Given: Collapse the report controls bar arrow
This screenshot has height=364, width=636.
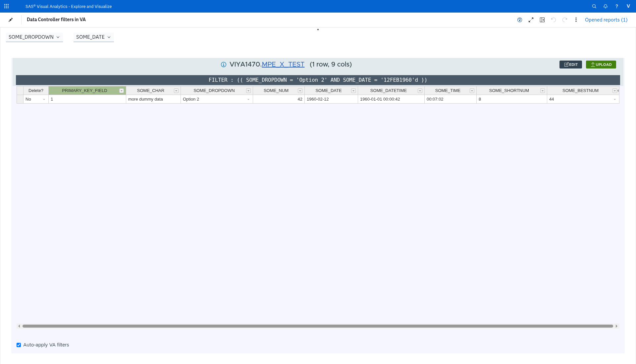Looking at the screenshot, I should [x=318, y=29].
